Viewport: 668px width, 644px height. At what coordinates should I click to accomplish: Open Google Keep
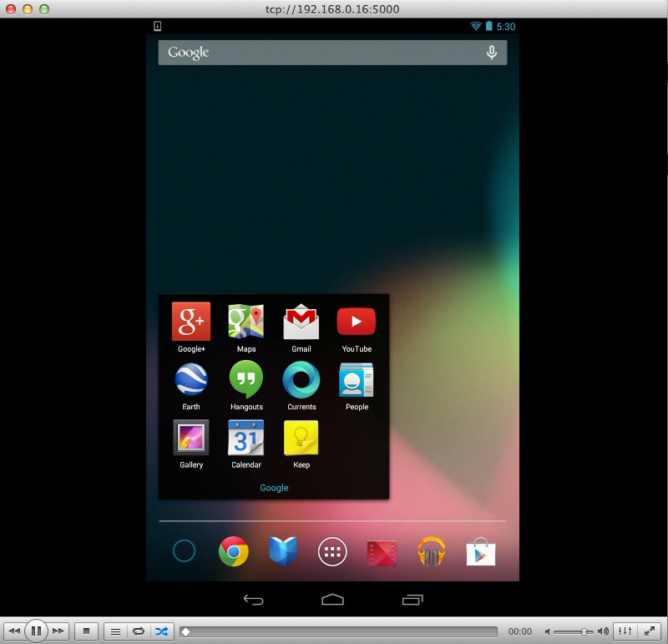pyautogui.click(x=301, y=437)
